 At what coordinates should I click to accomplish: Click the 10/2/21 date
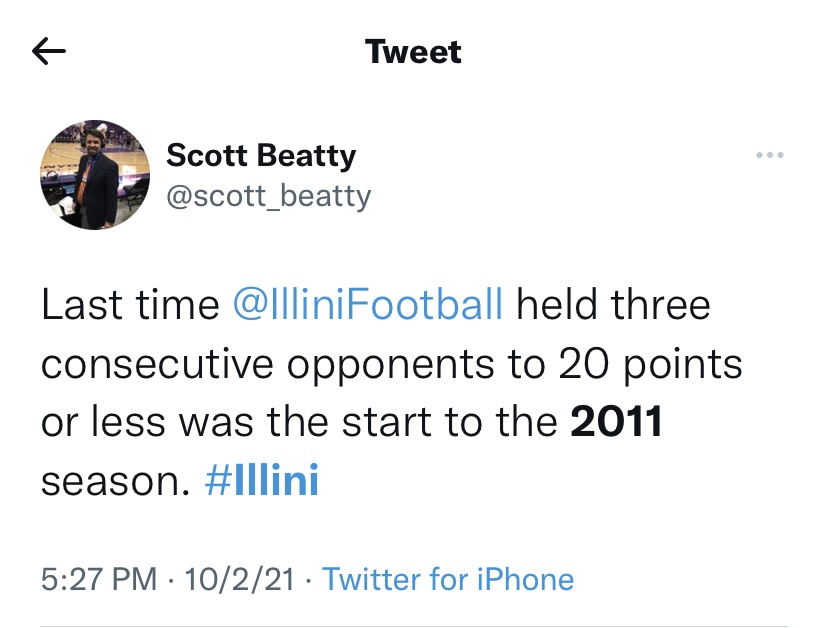point(238,578)
